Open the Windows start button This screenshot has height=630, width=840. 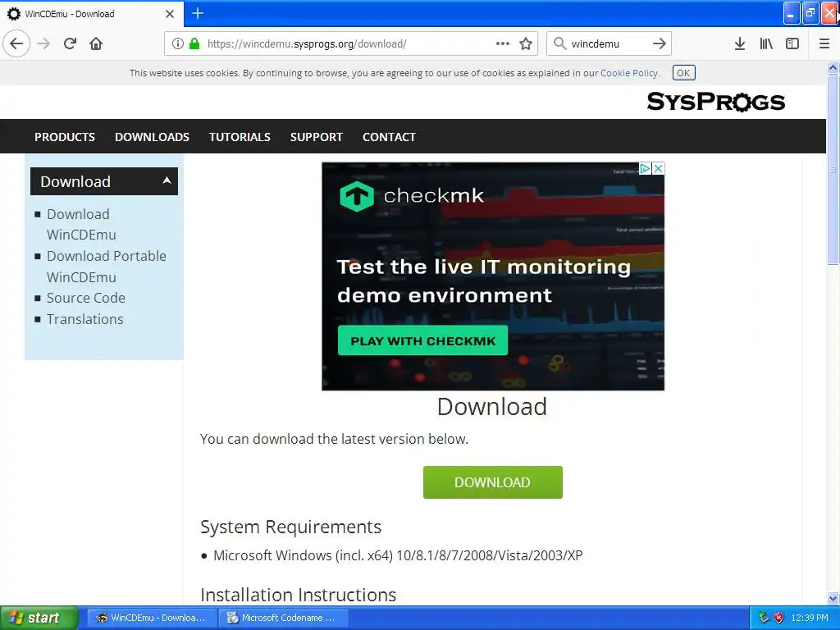[x=39, y=618]
